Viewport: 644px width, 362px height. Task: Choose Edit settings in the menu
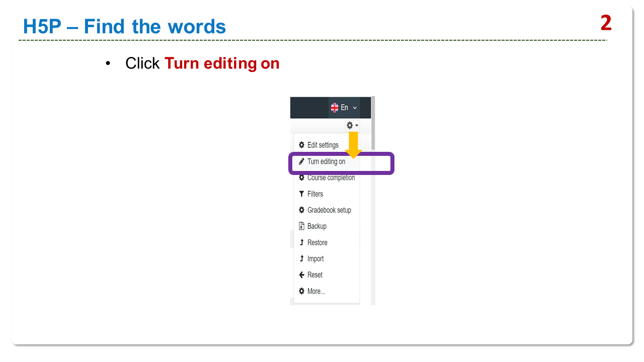(323, 145)
